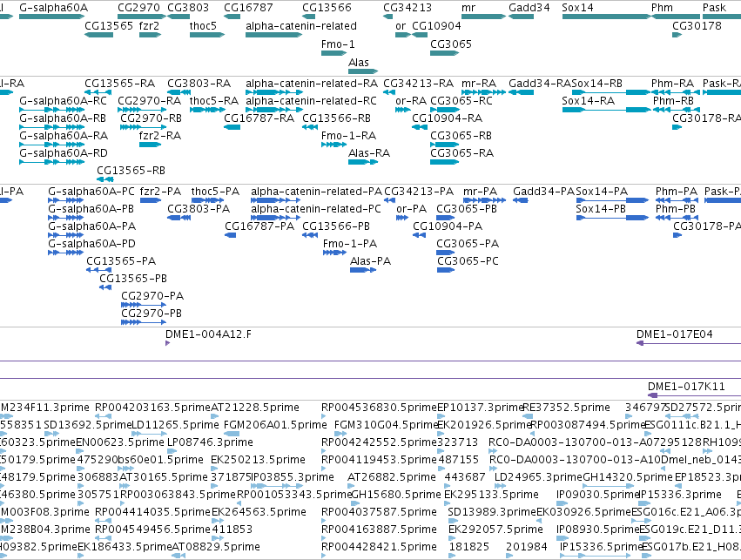Screen dimensions: 741x560
Task: Open the Gadd34 gene label
Action: click(x=529, y=8)
